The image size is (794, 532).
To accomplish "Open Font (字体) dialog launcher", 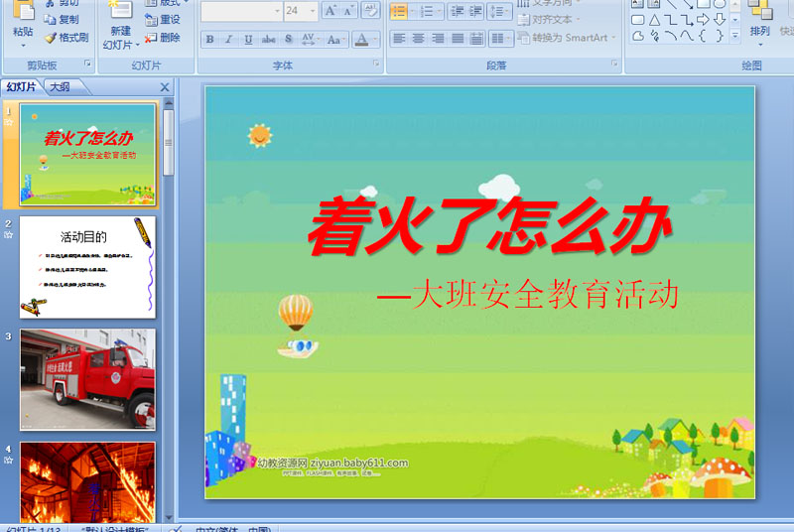I will [x=376, y=64].
